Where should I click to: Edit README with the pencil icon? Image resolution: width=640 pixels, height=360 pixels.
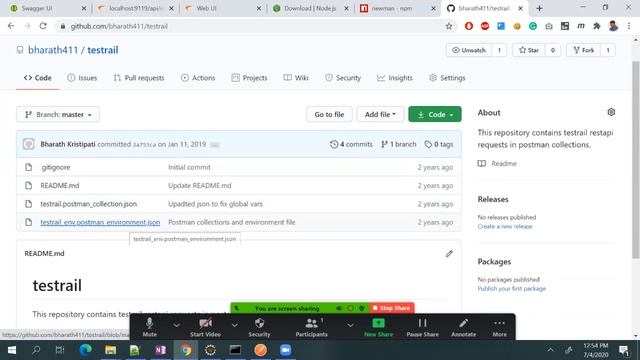449,254
